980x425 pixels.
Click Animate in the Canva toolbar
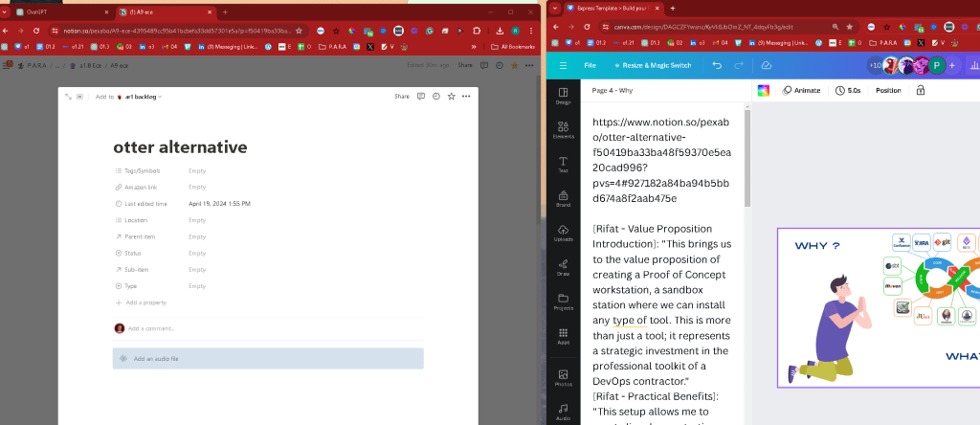[801, 91]
